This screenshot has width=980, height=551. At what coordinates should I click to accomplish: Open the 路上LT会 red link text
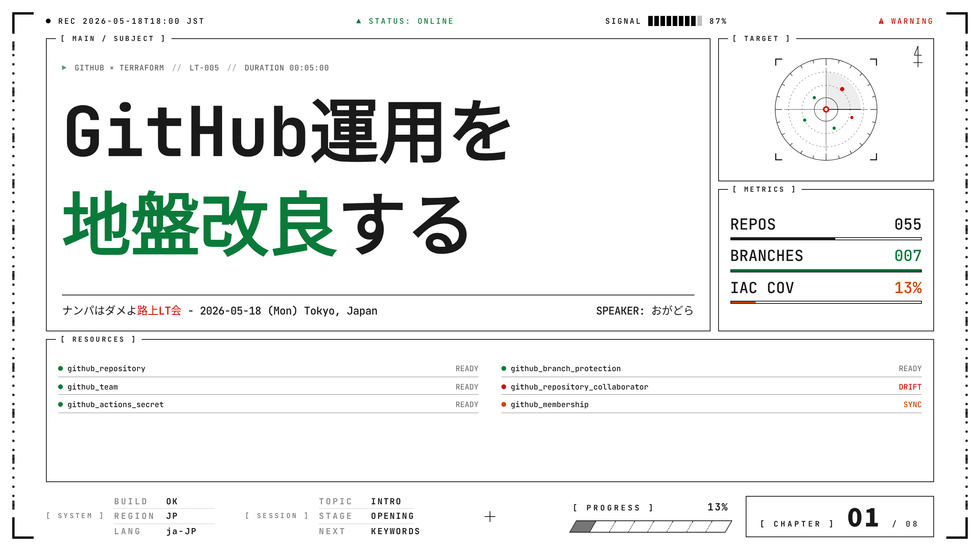point(159,310)
